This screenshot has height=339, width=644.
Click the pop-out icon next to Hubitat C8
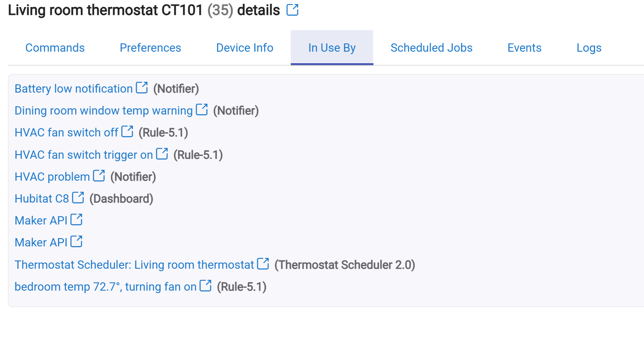(78, 198)
